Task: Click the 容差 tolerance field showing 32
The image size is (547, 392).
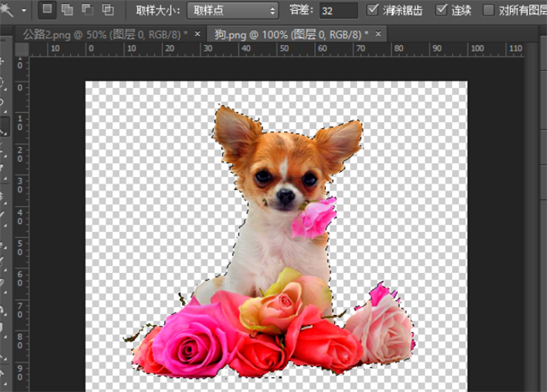Action: [x=338, y=10]
